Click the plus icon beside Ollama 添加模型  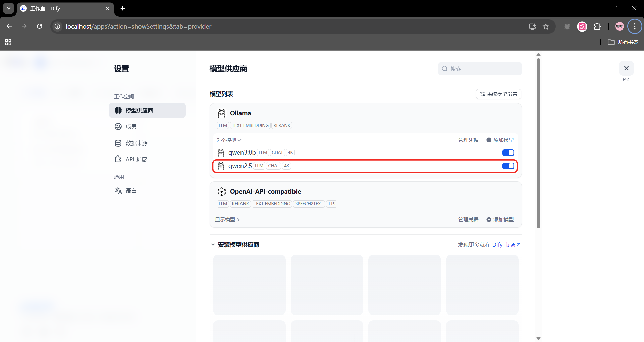(x=489, y=140)
